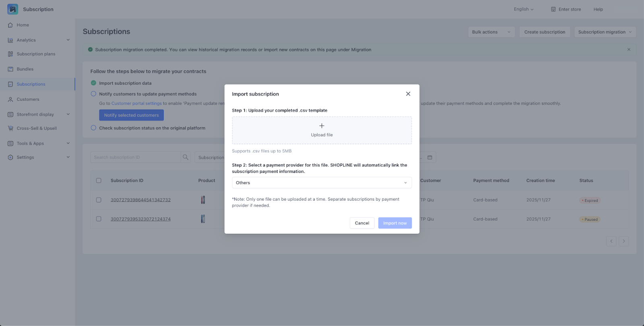The width and height of the screenshot is (644, 326).
Task: Dismiss the migration completed banner
Action: pyautogui.click(x=629, y=50)
